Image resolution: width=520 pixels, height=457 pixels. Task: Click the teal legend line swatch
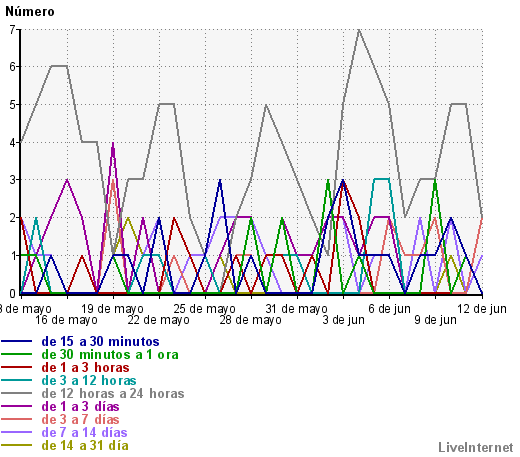click(x=17, y=380)
